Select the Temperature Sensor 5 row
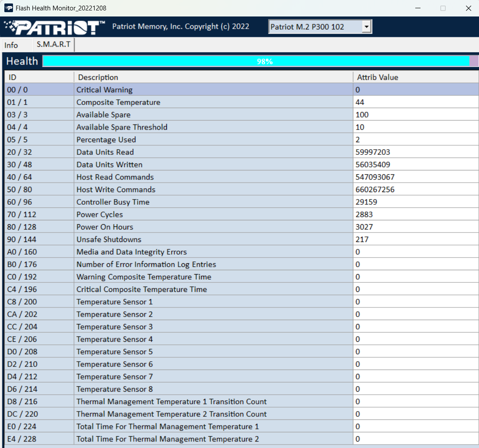 [241, 352]
